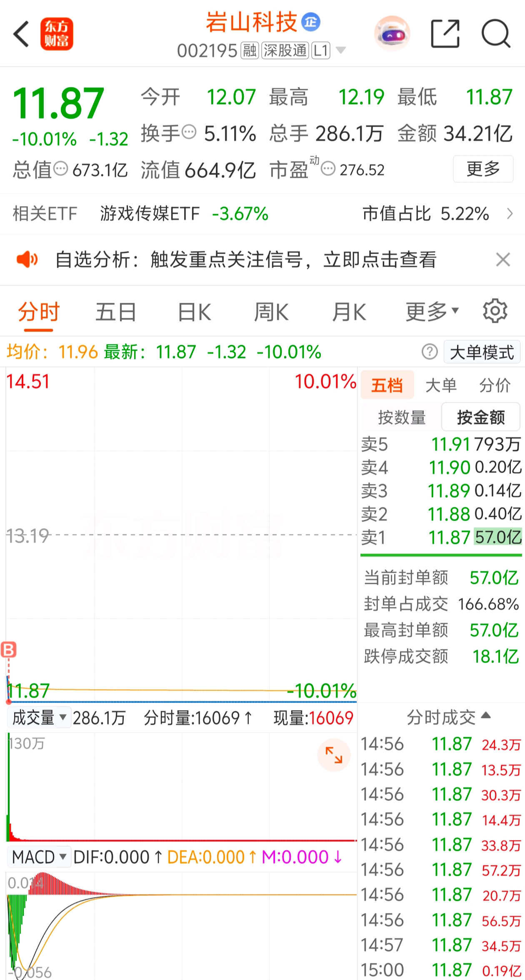The height and width of the screenshot is (980, 525).
Task: Select 卖1 order row 57.0亿
Action: coord(441,537)
